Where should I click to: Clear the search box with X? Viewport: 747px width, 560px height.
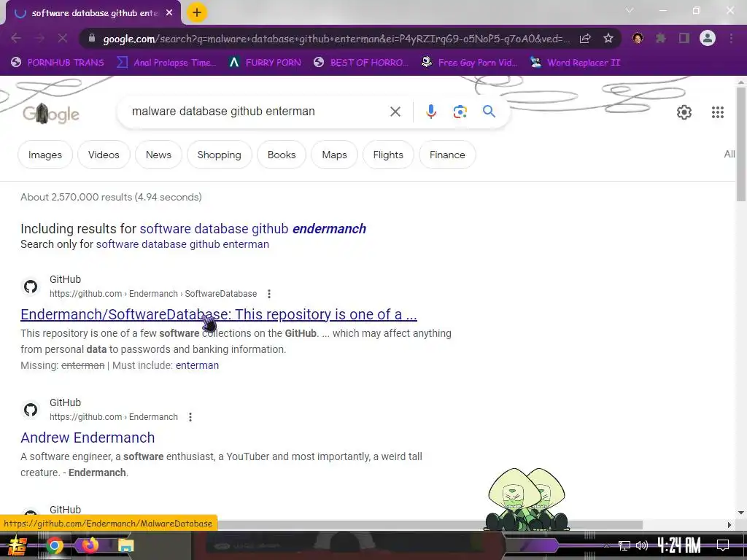click(395, 112)
